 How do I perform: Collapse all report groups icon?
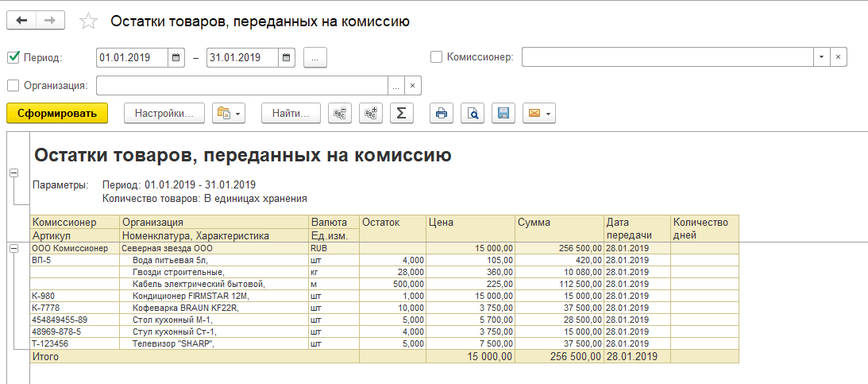click(x=340, y=114)
